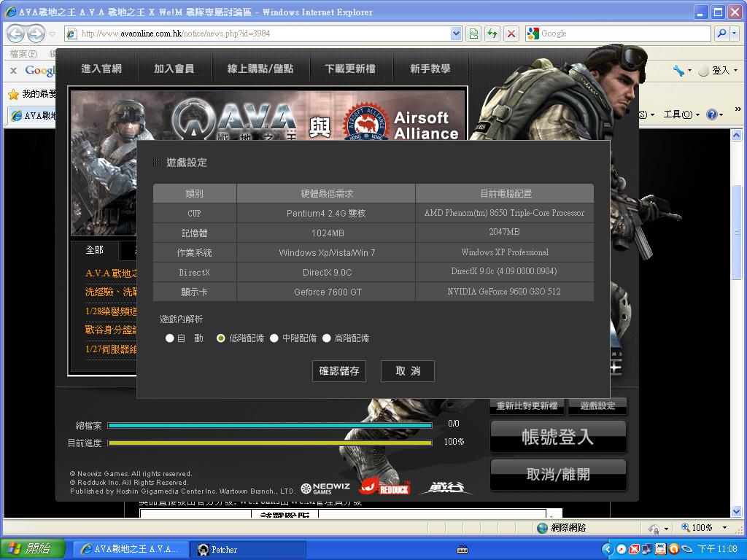This screenshot has height=560, width=747.
Task: Open the 檔案(F) menu
Action: point(23,54)
